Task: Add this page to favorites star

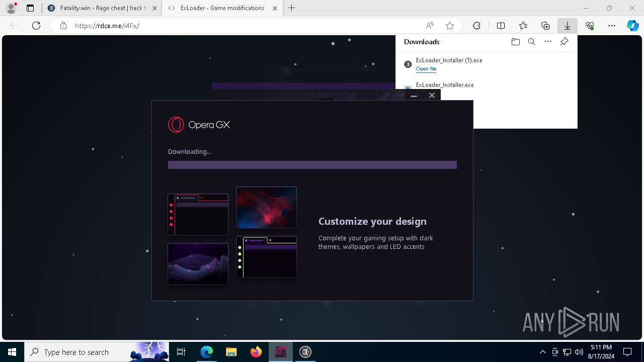Action: pos(450,26)
